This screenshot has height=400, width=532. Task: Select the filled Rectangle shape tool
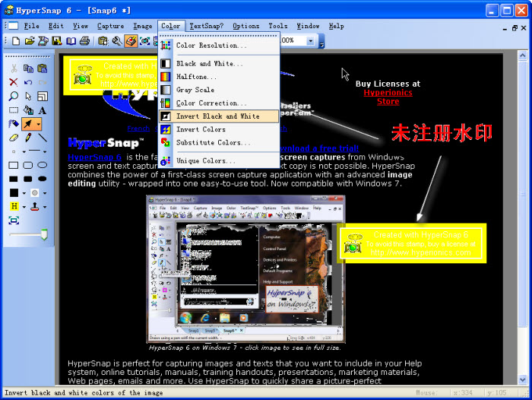(x=14, y=179)
